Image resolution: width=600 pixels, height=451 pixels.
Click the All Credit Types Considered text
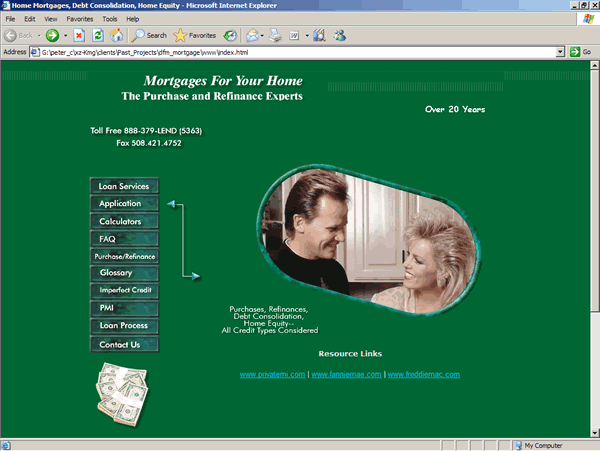tap(270, 331)
